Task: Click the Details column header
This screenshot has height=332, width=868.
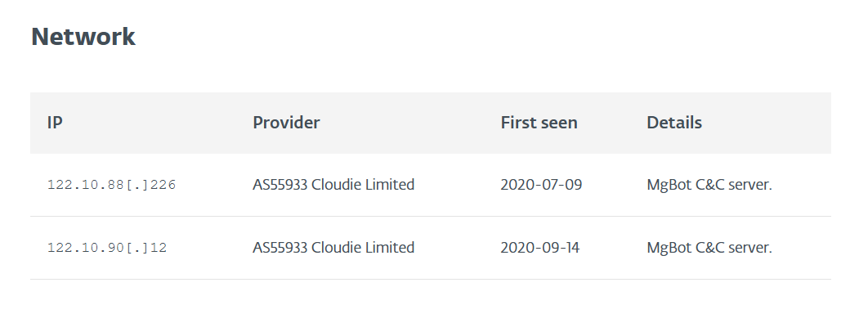Action: 674,123
